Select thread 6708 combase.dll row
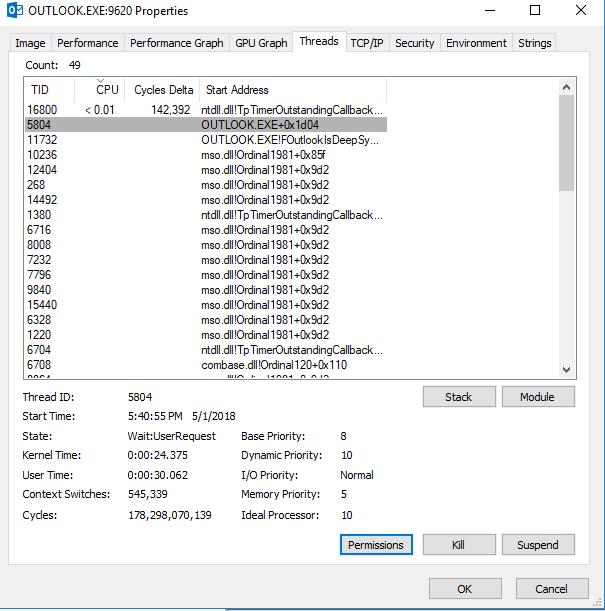This screenshot has height=611, width=605. 206,365
